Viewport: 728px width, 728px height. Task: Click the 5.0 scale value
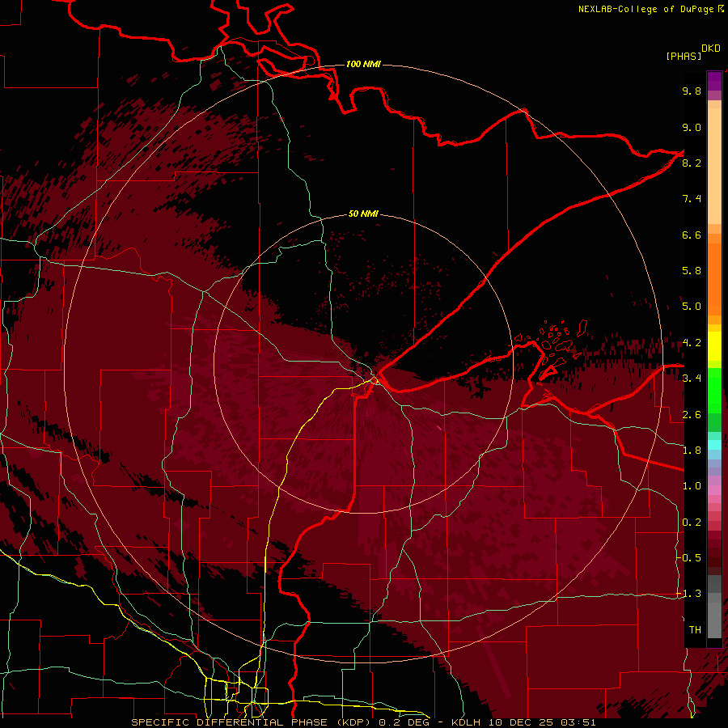692,307
